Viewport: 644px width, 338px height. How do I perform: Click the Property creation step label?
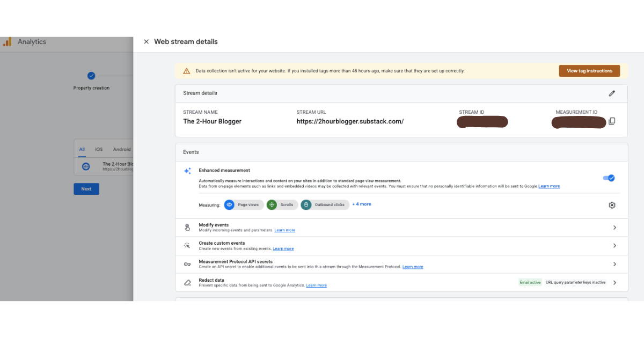coord(91,88)
